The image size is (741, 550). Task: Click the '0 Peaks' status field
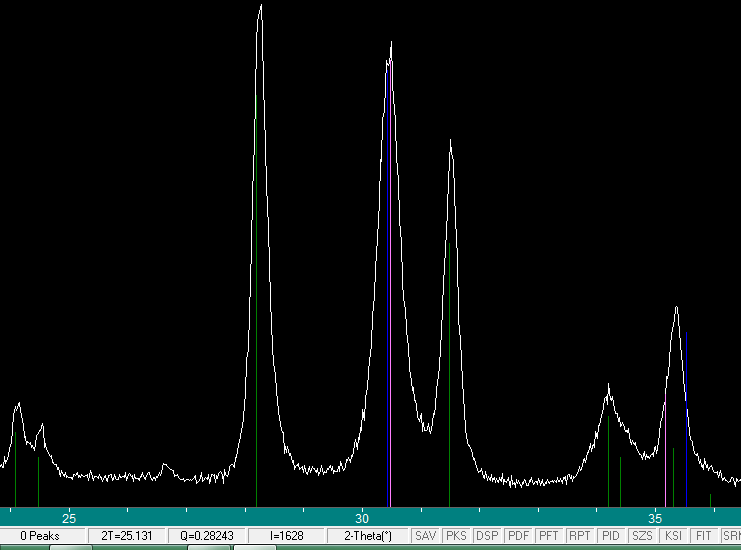tap(42, 536)
